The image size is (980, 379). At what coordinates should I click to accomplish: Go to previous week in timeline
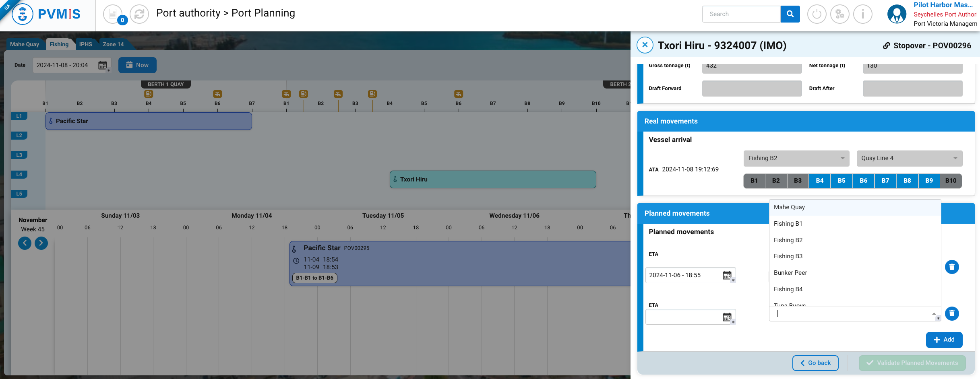pyautogui.click(x=25, y=243)
